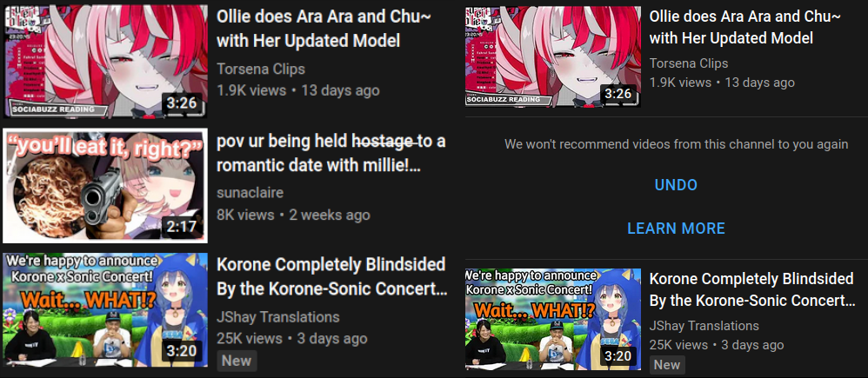Visit Torsena Clips channel above the UNDO notice
Image resolution: width=868 pixels, height=378 pixels.
689,63
